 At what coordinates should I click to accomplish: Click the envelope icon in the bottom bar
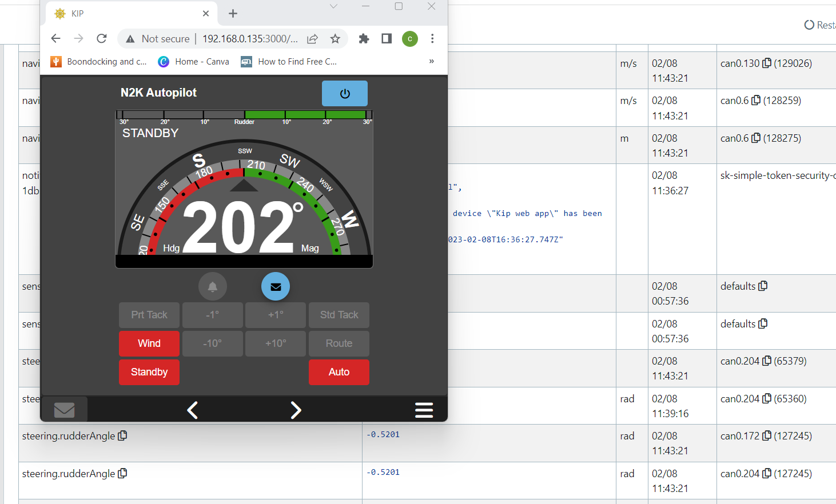[x=64, y=409]
